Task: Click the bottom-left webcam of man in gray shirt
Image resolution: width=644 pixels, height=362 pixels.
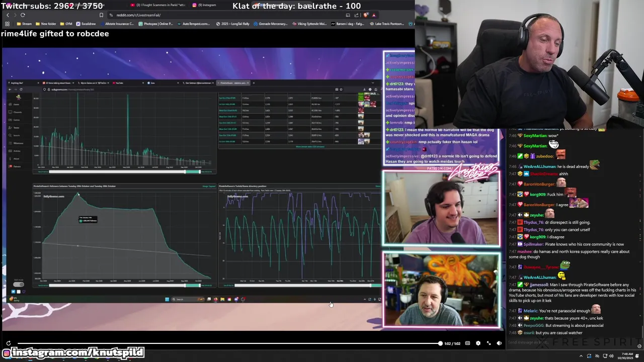Action: (x=441, y=290)
